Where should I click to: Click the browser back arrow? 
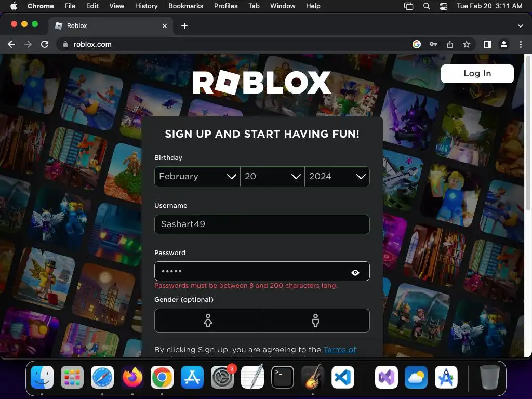tap(11, 44)
